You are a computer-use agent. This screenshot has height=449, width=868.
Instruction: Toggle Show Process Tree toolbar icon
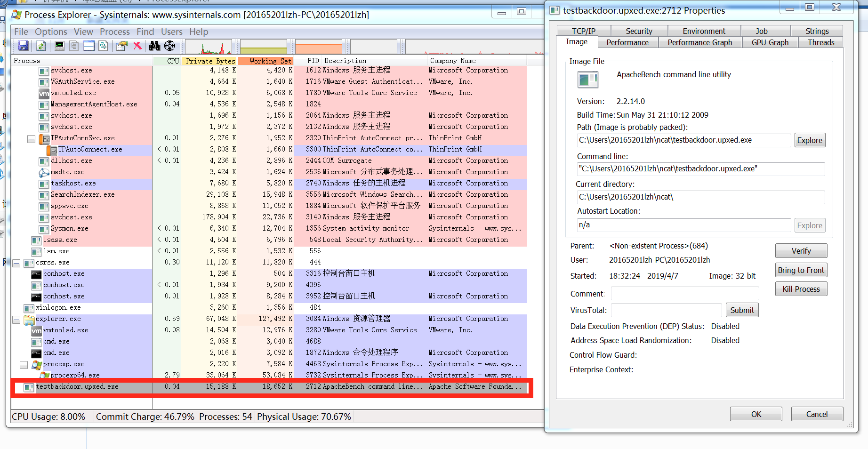click(74, 46)
